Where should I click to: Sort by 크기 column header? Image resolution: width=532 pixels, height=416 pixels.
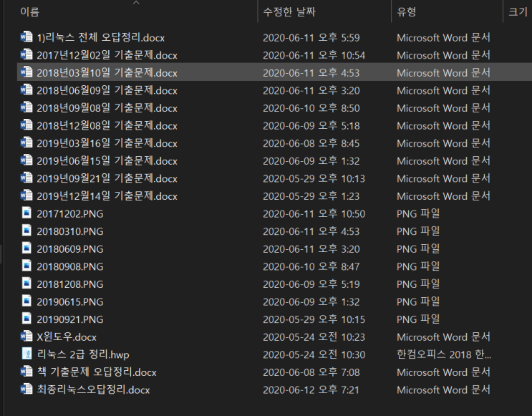point(518,12)
